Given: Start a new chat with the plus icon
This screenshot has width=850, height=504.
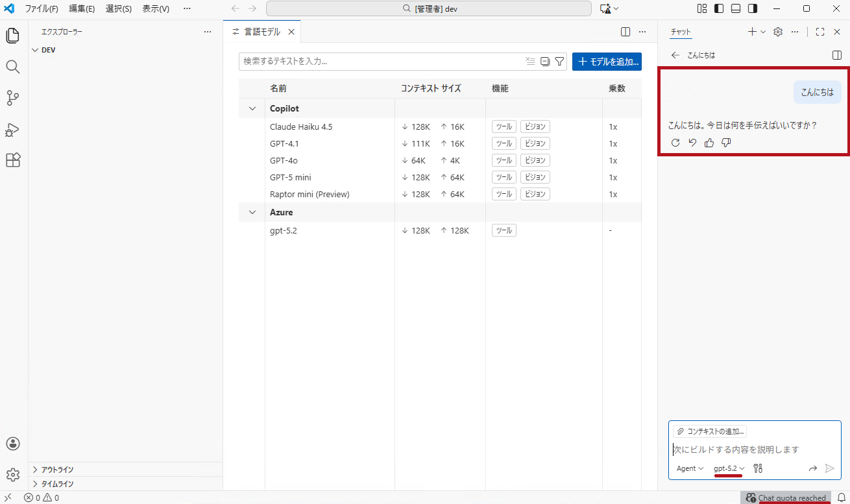Looking at the screenshot, I should pyautogui.click(x=751, y=31).
